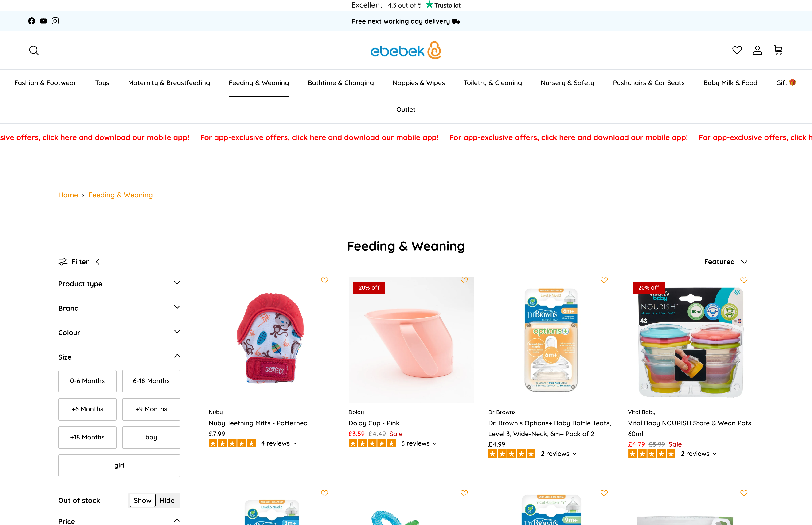Open the shopping cart icon
812x525 pixels.
(x=778, y=50)
